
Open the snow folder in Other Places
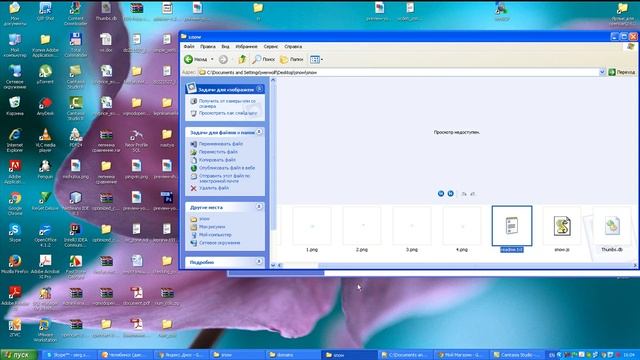204,219
